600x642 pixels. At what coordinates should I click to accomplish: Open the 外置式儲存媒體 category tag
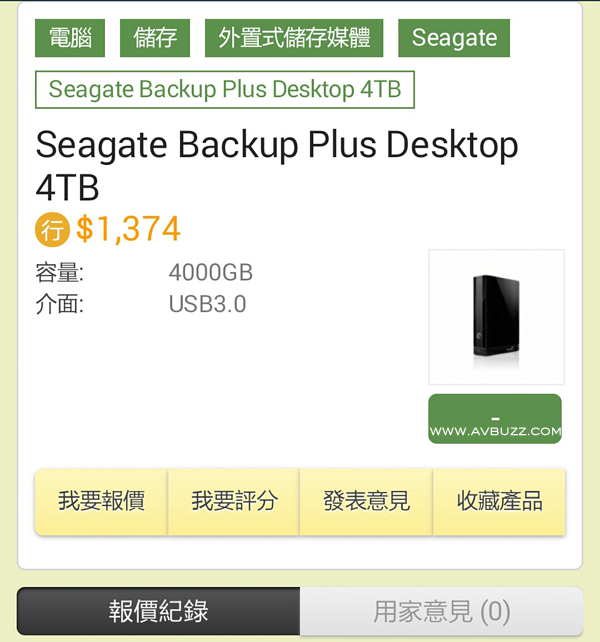tap(294, 38)
